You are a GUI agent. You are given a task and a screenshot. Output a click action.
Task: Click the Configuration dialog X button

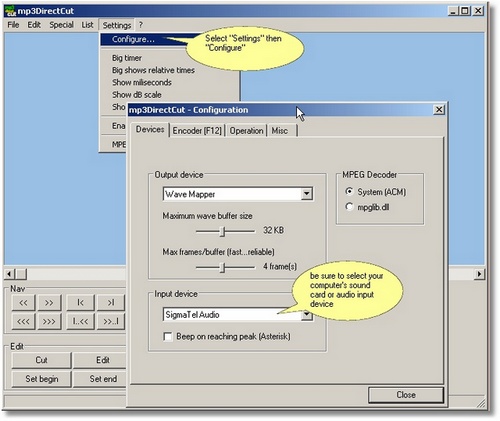(x=439, y=109)
